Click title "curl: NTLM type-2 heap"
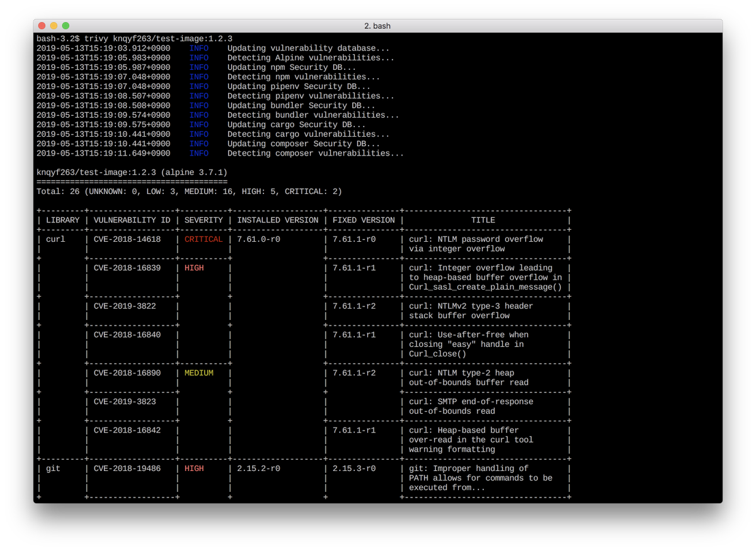The width and height of the screenshot is (756, 551). click(x=462, y=373)
